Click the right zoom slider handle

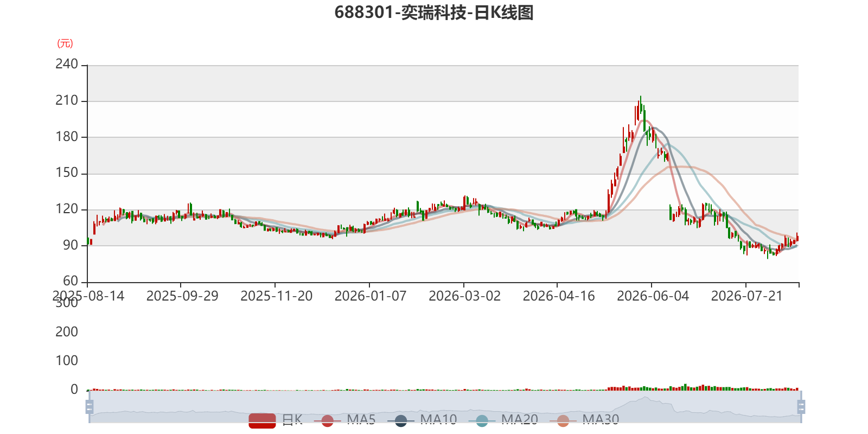801,407
